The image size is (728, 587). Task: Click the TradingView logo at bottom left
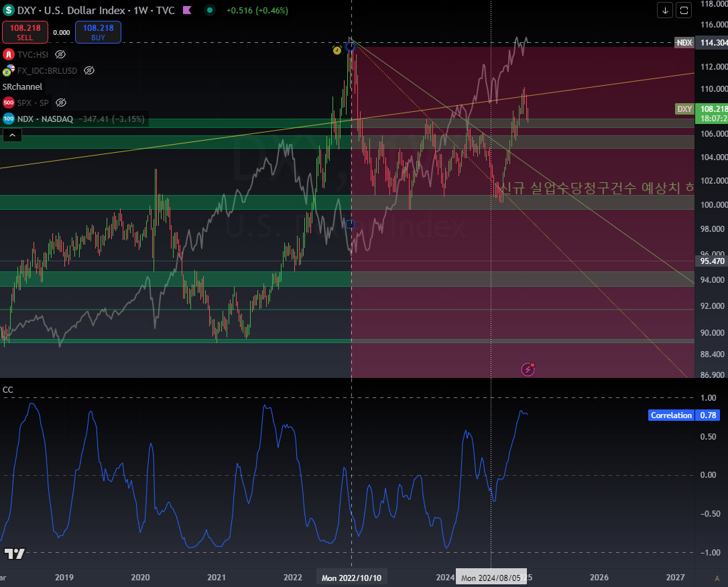(14, 553)
